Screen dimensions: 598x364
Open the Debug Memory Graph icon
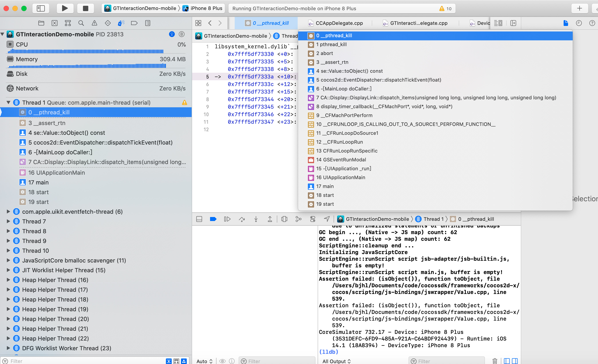pyautogui.click(x=298, y=219)
